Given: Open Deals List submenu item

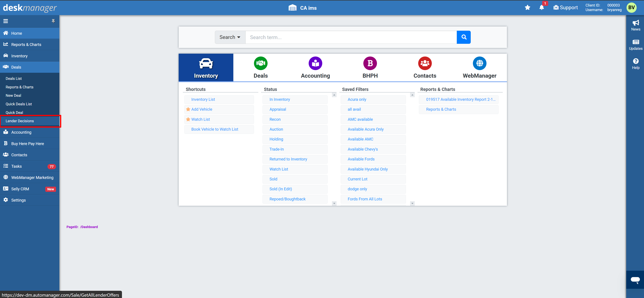Looking at the screenshot, I should point(30,78).
